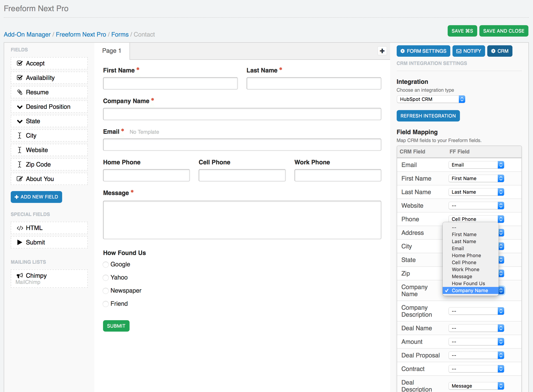Select Home Phone from the open Phone dropdown

[466, 255]
